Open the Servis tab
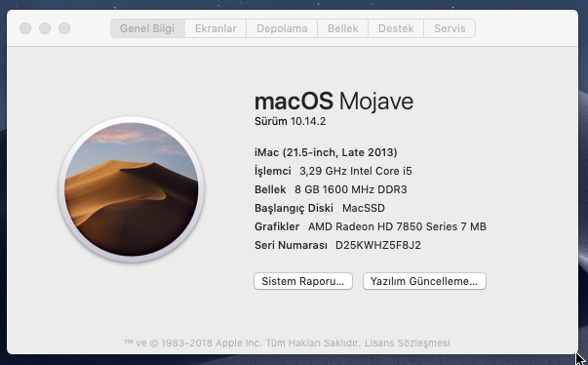The height and width of the screenshot is (365, 588). click(450, 28)
